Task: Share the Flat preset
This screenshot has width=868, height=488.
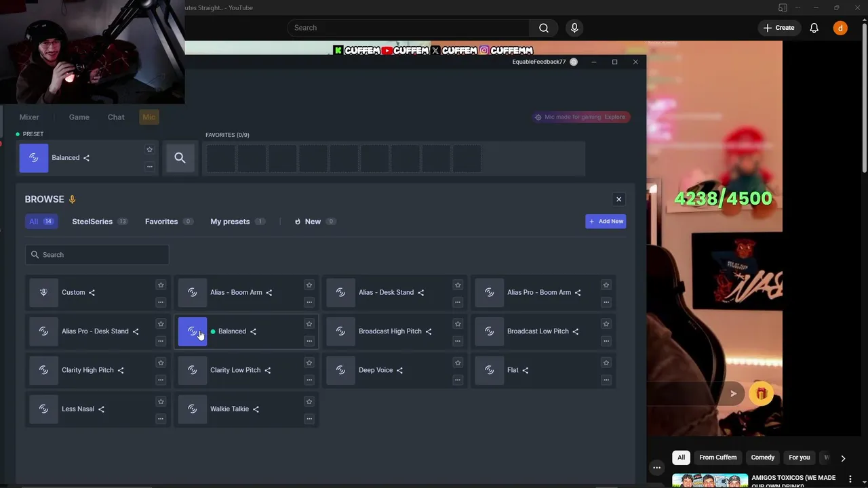Action: (x=525, y=370)
